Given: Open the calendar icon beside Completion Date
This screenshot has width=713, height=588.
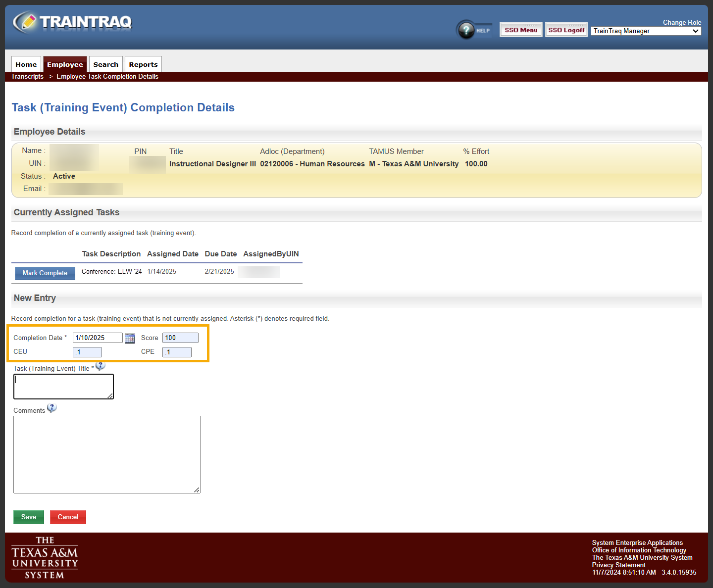Looking at the screenshot, I should pyautogui.click(x=129, y=338).
